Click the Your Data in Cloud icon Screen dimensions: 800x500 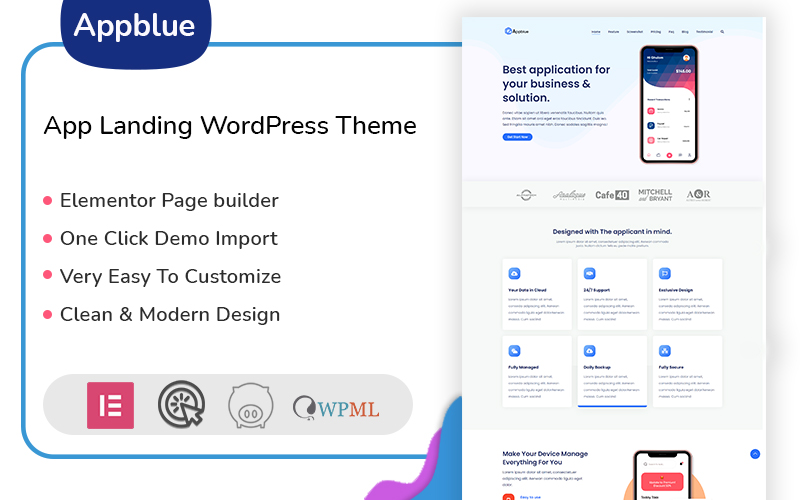click(x=514, y=273)
